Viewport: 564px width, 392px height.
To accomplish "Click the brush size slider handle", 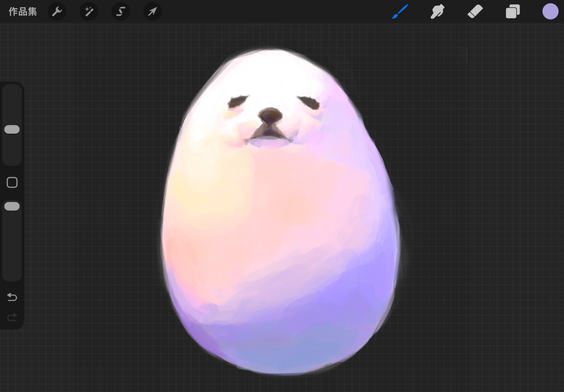I will (x=12, y=129).
